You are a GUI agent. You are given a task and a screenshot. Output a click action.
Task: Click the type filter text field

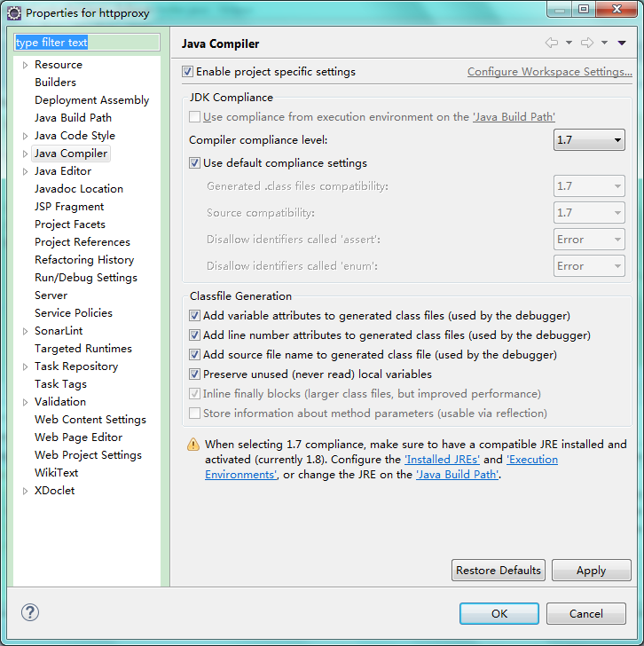pos(86,42)
